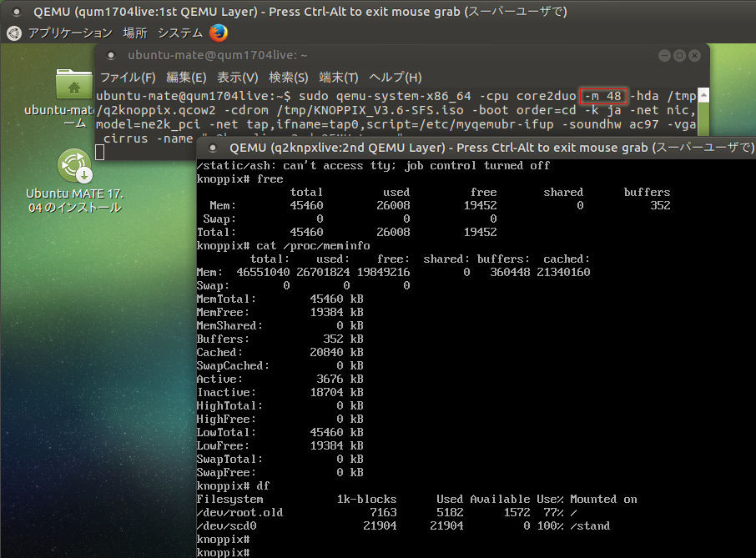Open terminal 検索(S) menu
Screen dimensions: 756x558
[x=289, y=77]
